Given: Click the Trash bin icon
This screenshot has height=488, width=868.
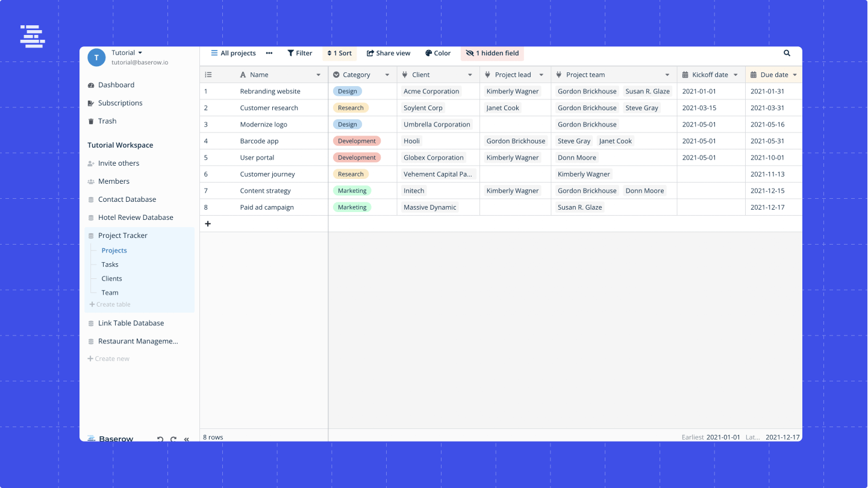Looking at the screenshot, I should 91,121.
